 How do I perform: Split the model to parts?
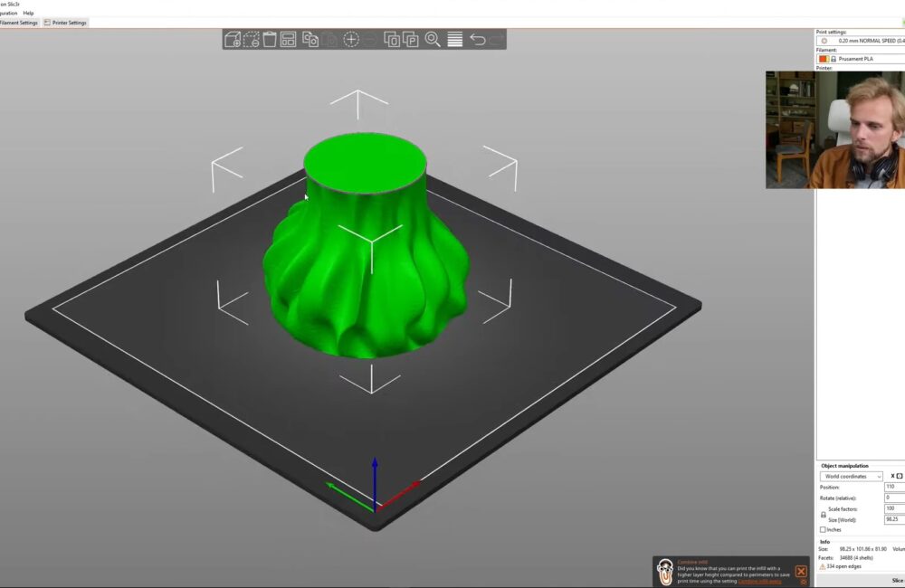coord(410,39)
